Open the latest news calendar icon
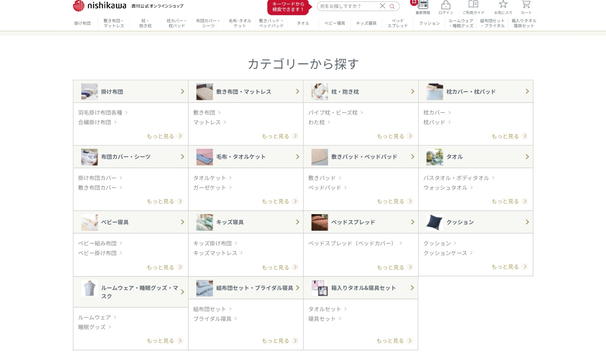606x364 pixels. pos(423,5)
